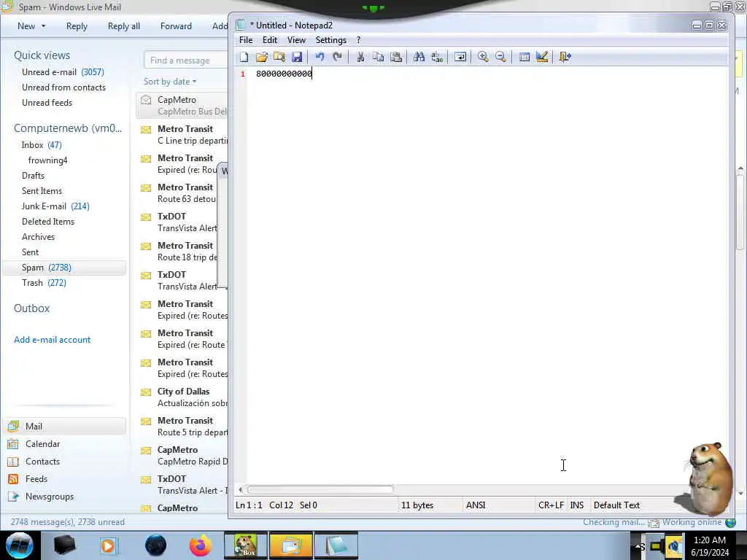Click the horizontal scrollbar in Notepad2

(x=320, y=489)
